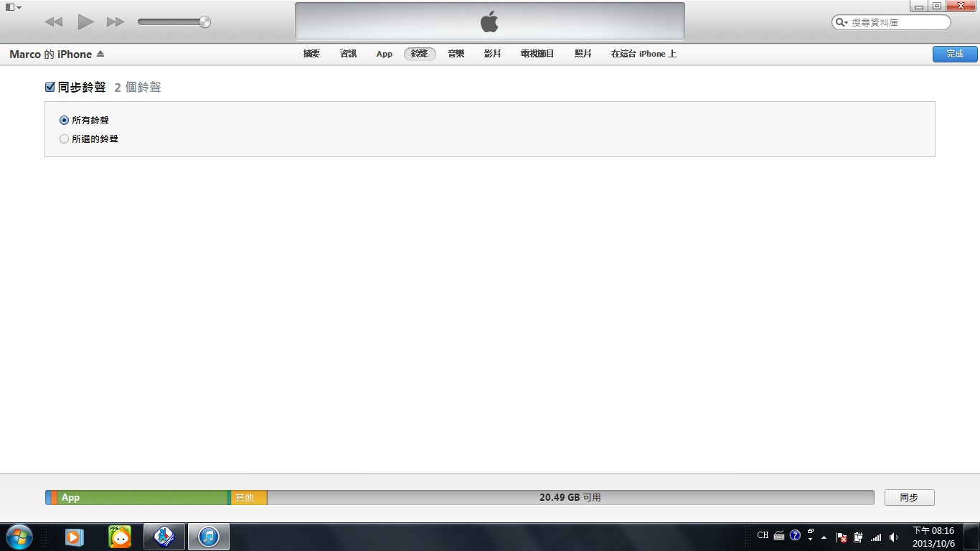The image size is (980, 551).
Task: Click the speaker volume tray icon
Action: [893, 537]
